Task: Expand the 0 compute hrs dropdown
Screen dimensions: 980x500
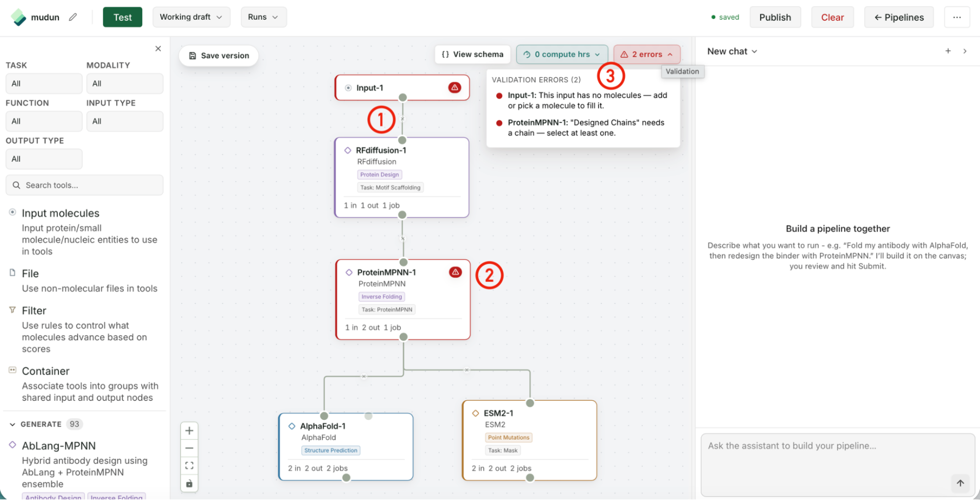Action: click(x=562, y=54)
